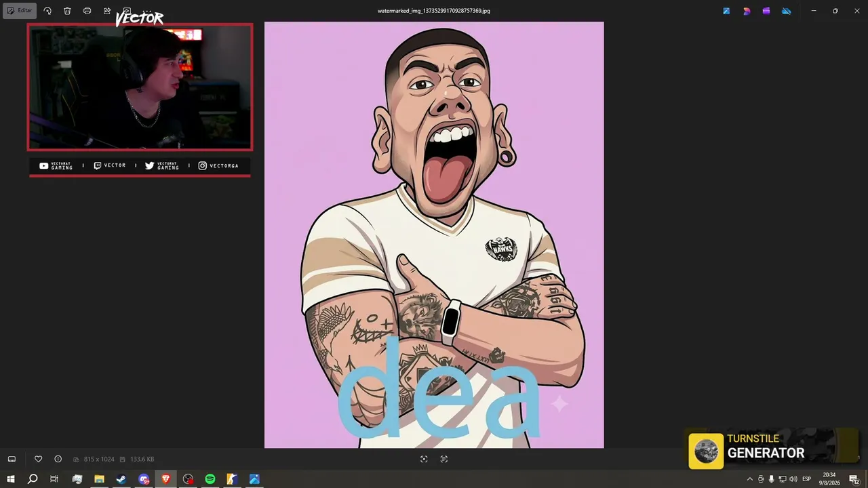868x488 pixels.
Task: Click the Editar button in Photos
Action: click(x=20, y=11)
